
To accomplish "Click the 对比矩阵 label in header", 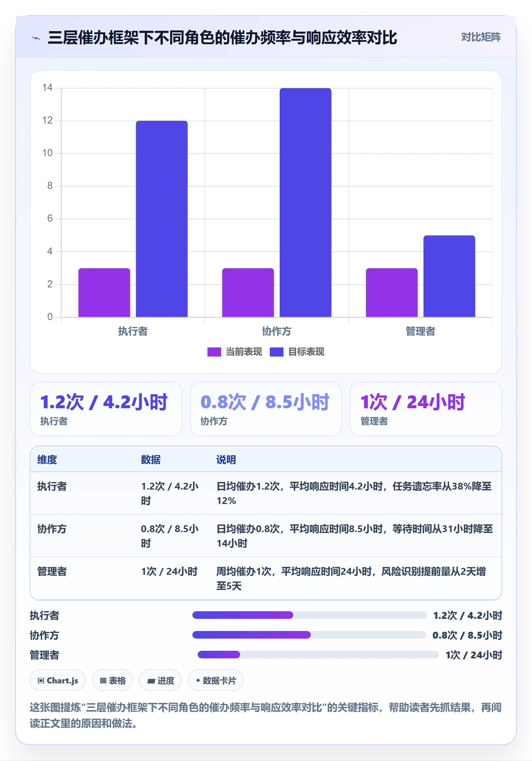I will [x=481, y=37].
